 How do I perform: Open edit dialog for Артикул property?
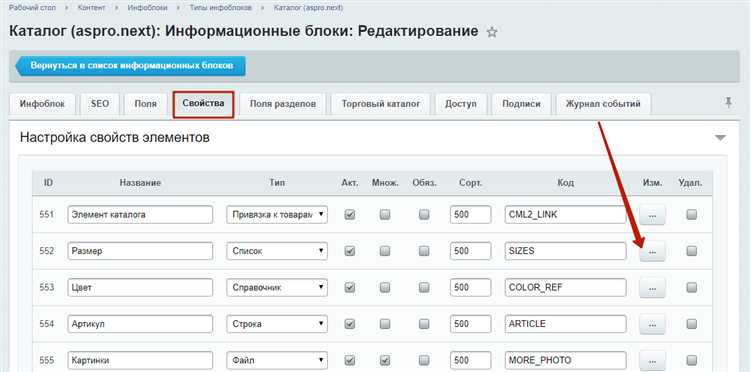(x=652, y=324)
